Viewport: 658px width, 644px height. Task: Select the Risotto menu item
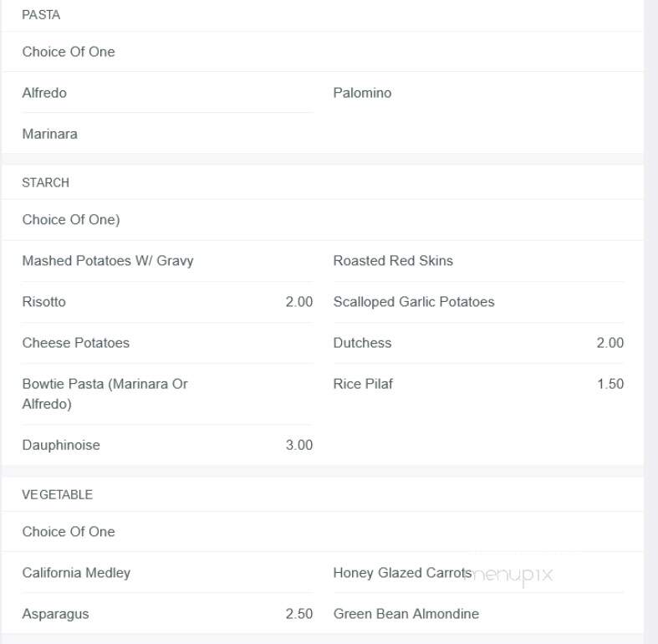coord(44,302)
